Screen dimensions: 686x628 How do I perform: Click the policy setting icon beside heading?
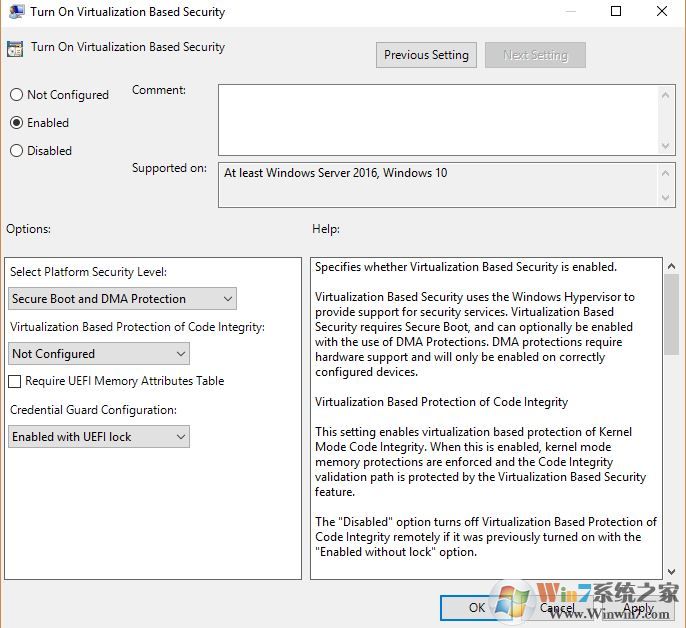[15, 49]
